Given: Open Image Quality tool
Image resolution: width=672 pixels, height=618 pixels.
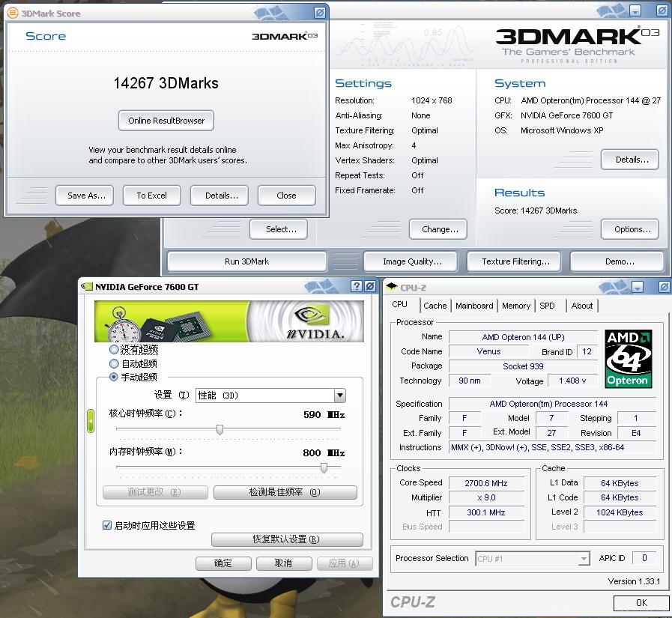Looking at the screenshot, I should point(411,261).
